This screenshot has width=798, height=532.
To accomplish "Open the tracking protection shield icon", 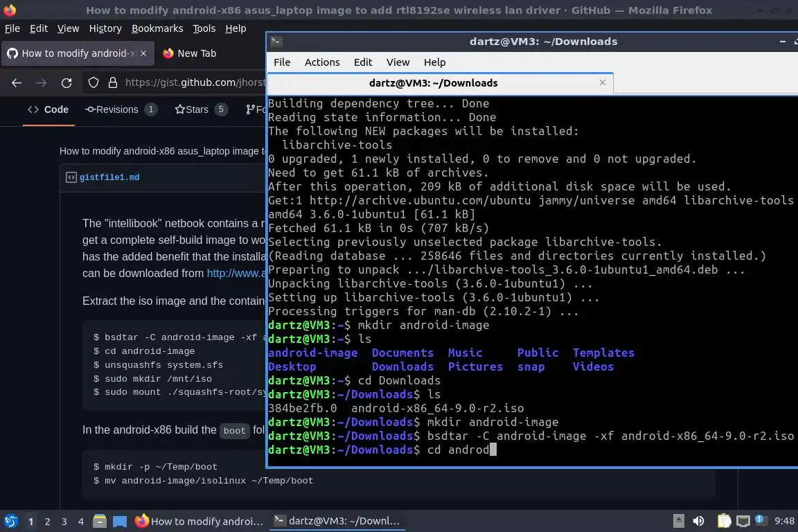I will (93, 82).
